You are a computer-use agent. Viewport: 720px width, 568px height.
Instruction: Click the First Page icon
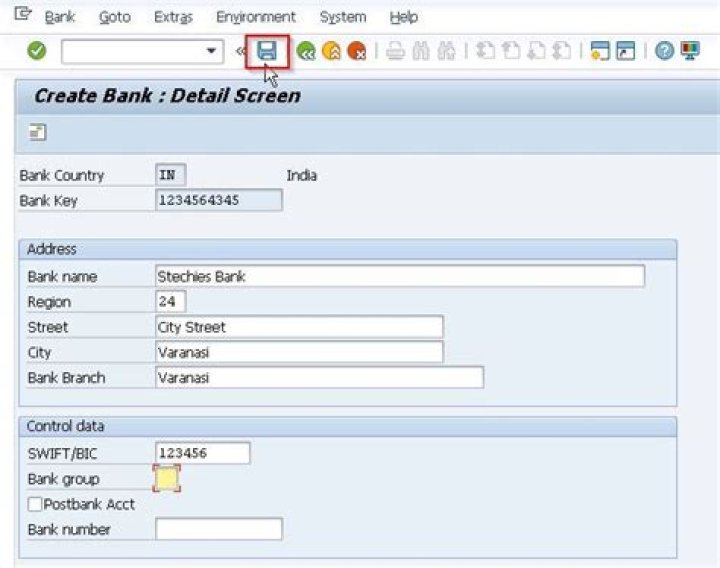pos(485,51)
